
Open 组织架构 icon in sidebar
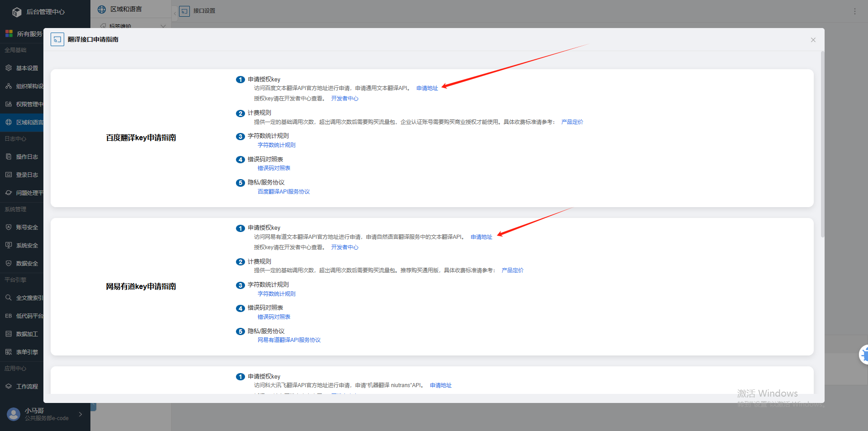pyautogui.click(x=9, y=86)
